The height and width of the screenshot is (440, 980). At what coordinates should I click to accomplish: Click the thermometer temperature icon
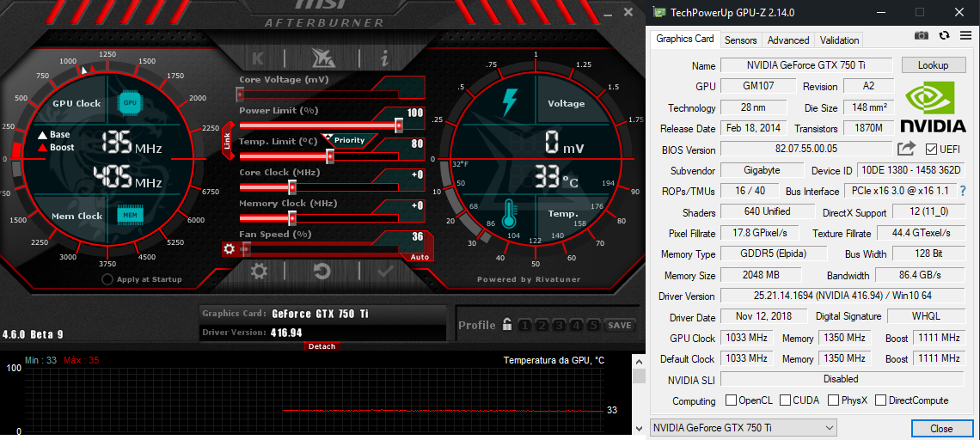[x=508, y=213]
